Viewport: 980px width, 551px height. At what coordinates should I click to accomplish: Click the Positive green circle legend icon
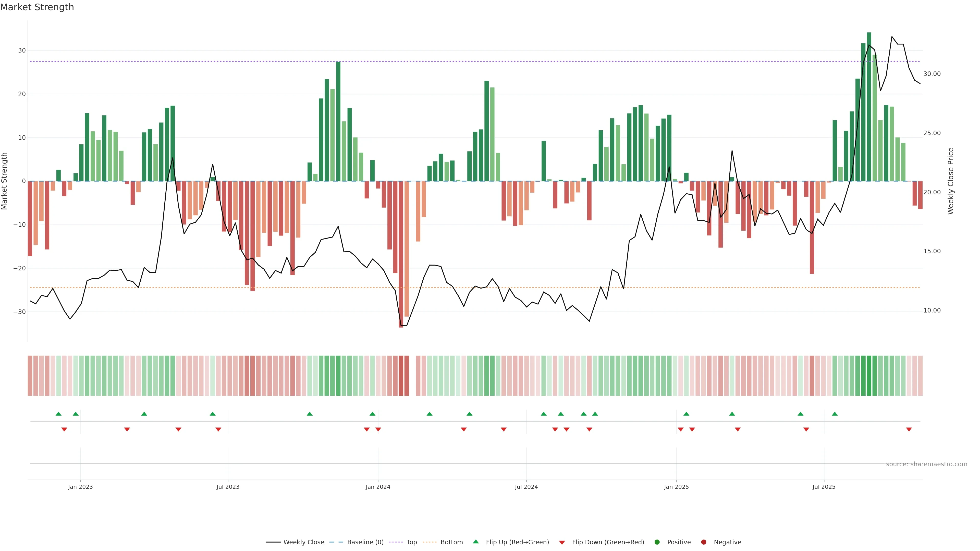pos(657,542)
